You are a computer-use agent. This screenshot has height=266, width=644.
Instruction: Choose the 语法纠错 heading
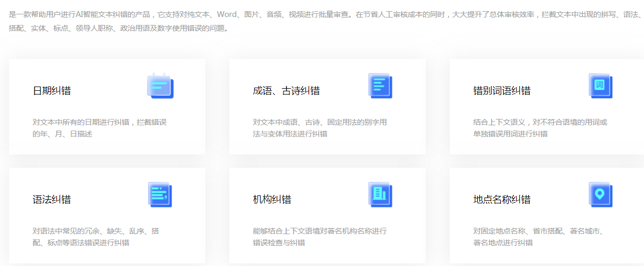coord(51,200)
